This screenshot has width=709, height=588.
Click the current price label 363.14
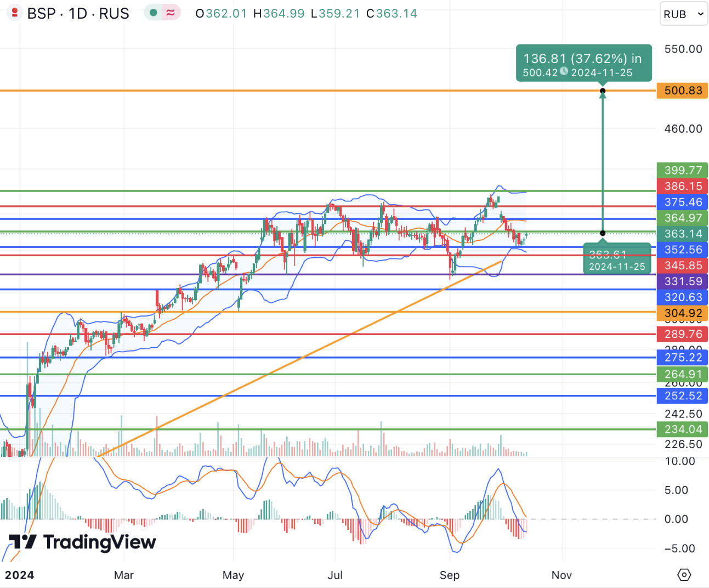point(683,234)
